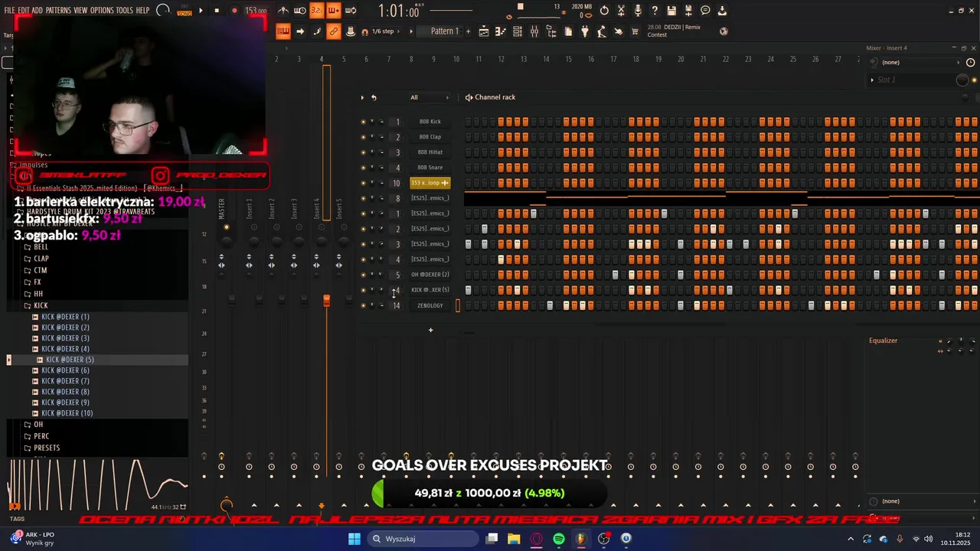Open the Browser view icon
The image size is (980, 551).
(551, 31)
